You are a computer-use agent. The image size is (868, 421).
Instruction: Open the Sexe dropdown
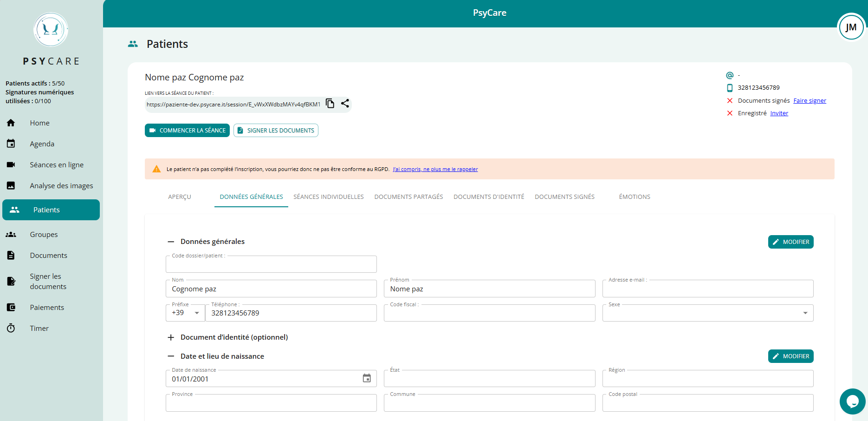(x=708, y=313)
